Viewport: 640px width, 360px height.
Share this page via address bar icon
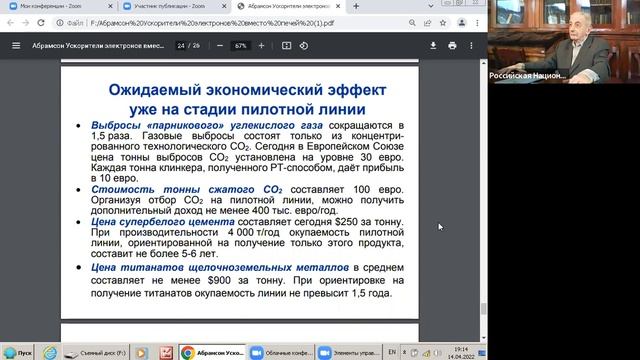427,23
